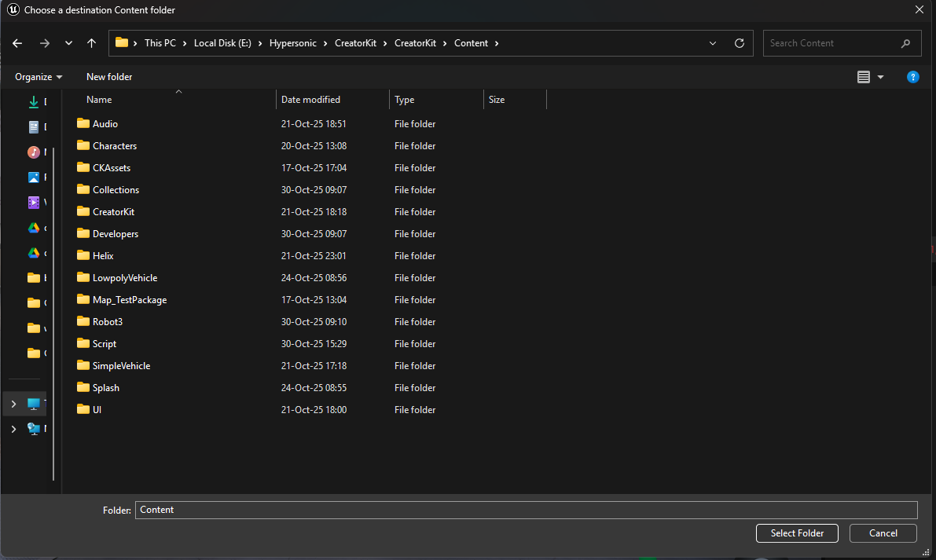Go up one folder level
Screen dimensions: 936x560
pyautogui.click(x=91, y=43)
